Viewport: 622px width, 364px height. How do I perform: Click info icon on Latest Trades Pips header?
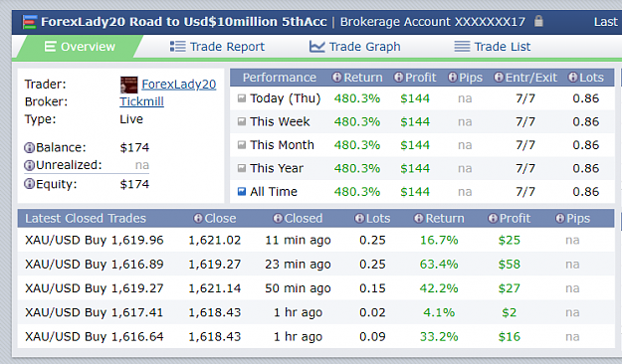pos(559,218)
